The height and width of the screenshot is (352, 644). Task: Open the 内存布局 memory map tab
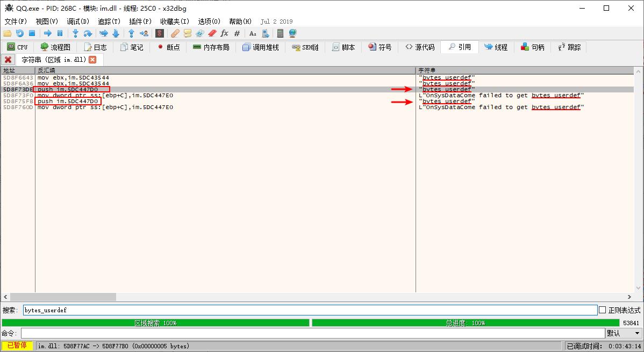(211, 47)
